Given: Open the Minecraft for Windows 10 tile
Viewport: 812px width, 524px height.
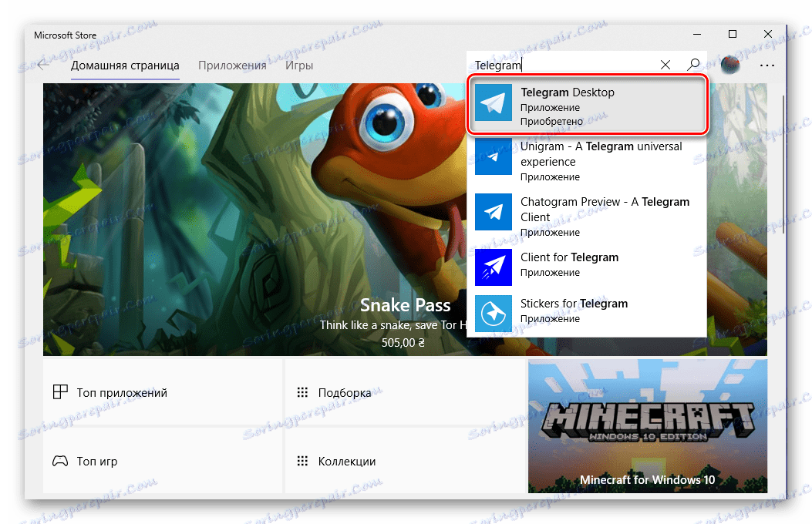Looking at the screenshot, I should click(x=647, y=426).
